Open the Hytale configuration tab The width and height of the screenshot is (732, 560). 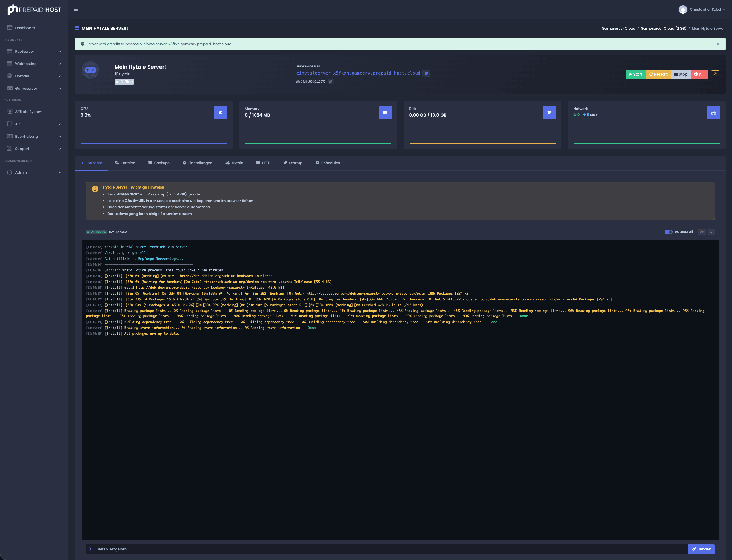(x=235, y=163)
